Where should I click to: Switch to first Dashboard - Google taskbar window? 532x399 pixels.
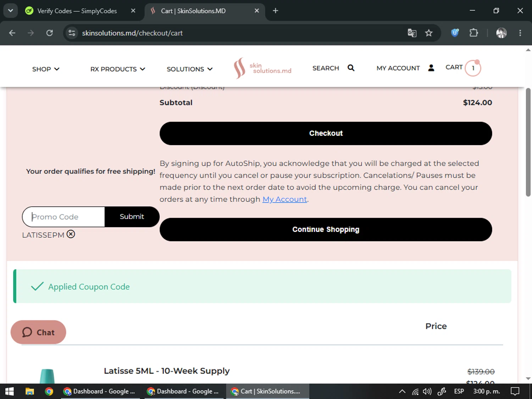tap(99, 391)
